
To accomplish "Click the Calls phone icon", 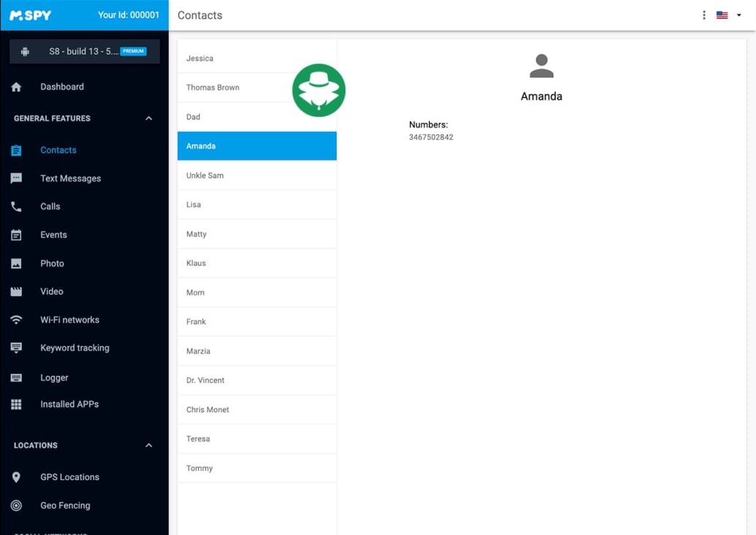I will click(x=16, y=206).
